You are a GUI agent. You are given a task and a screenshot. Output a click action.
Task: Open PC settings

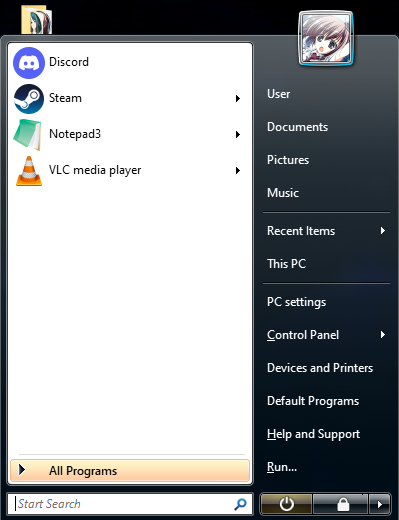[x=327, y=302]
